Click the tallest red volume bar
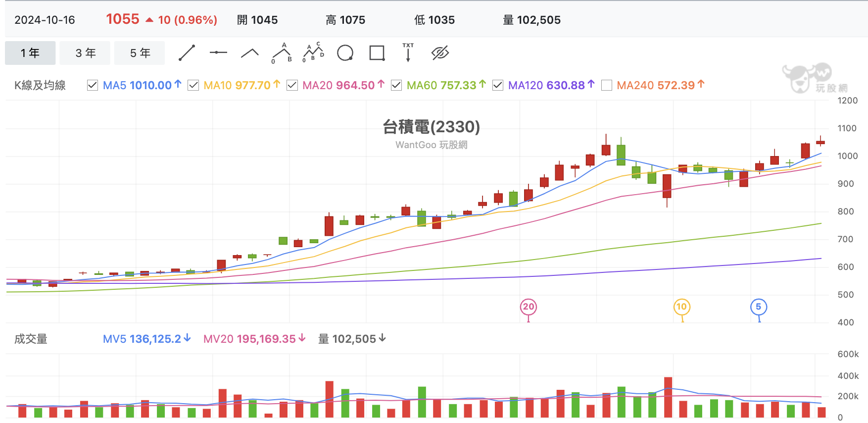The height and width of the screenshot is (423, 868). click(x=668, y=397)
